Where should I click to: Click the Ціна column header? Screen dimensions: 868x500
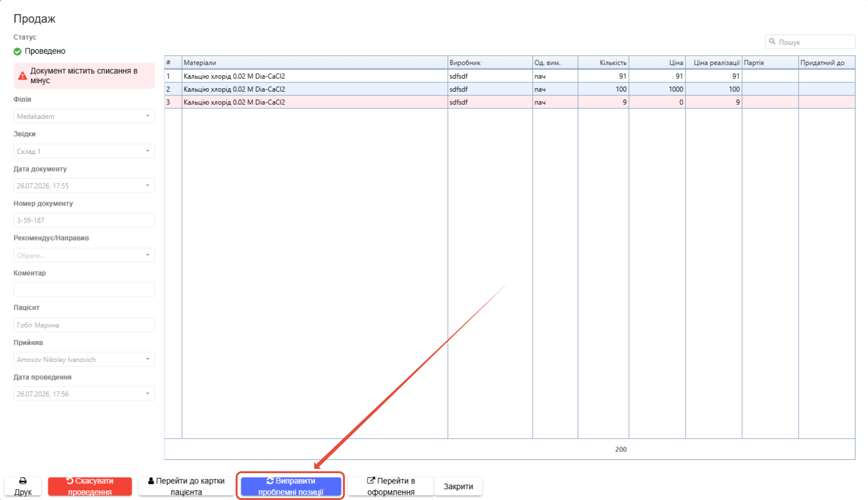tap(657, 63)
